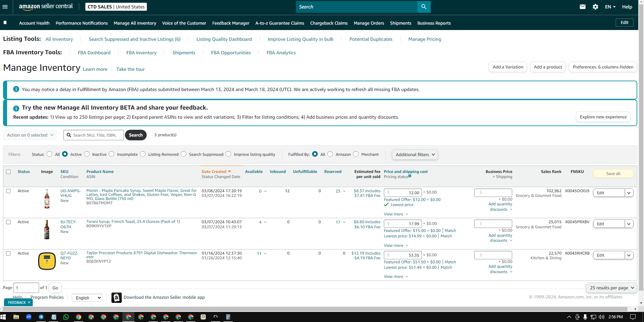This screenshot has height=322, width=644.
Task: Click the volume speaker icon in tray
Action: pyautogui.click(x=602, y=317)
